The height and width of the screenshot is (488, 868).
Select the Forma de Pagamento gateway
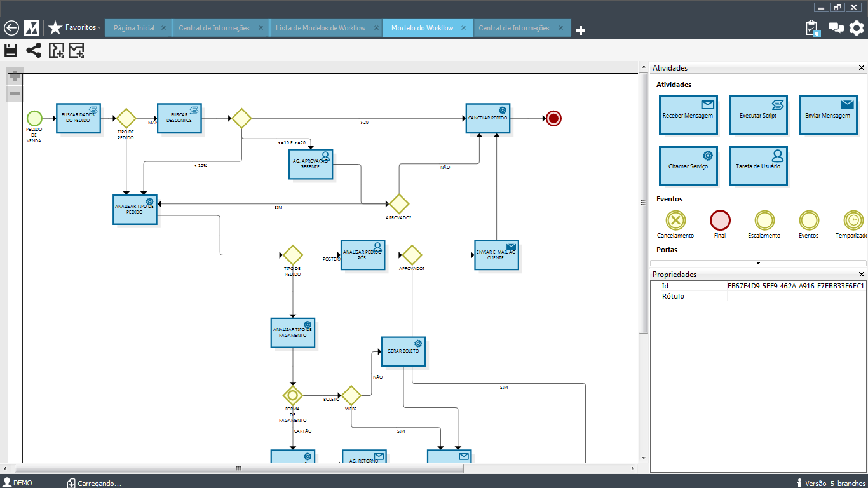tap(293, 395)
